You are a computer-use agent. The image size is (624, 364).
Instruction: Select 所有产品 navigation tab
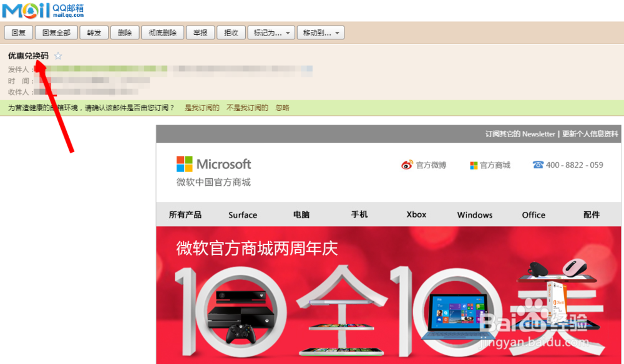(185, 214)
